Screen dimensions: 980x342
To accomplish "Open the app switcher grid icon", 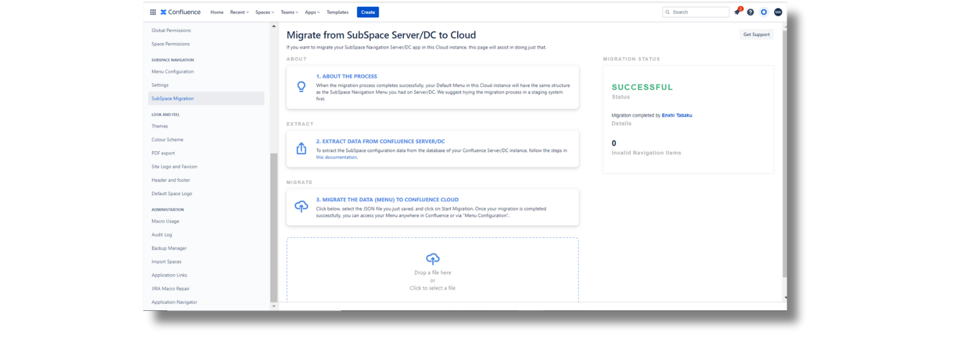I will pos(153,12).
